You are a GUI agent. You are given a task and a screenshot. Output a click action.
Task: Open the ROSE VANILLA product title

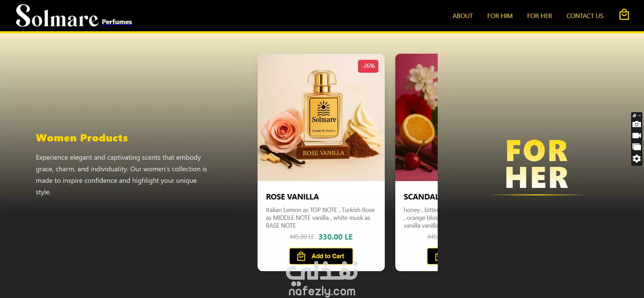[292, 197]
